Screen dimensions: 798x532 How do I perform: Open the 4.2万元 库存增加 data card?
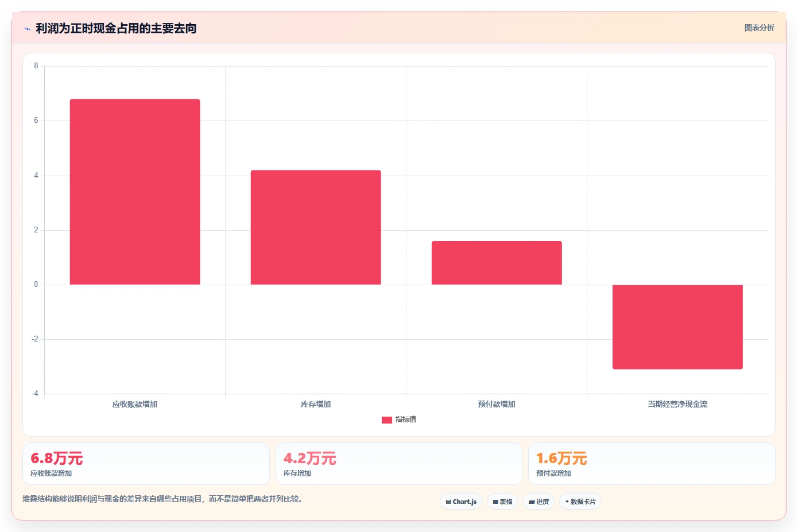point(399,464)
